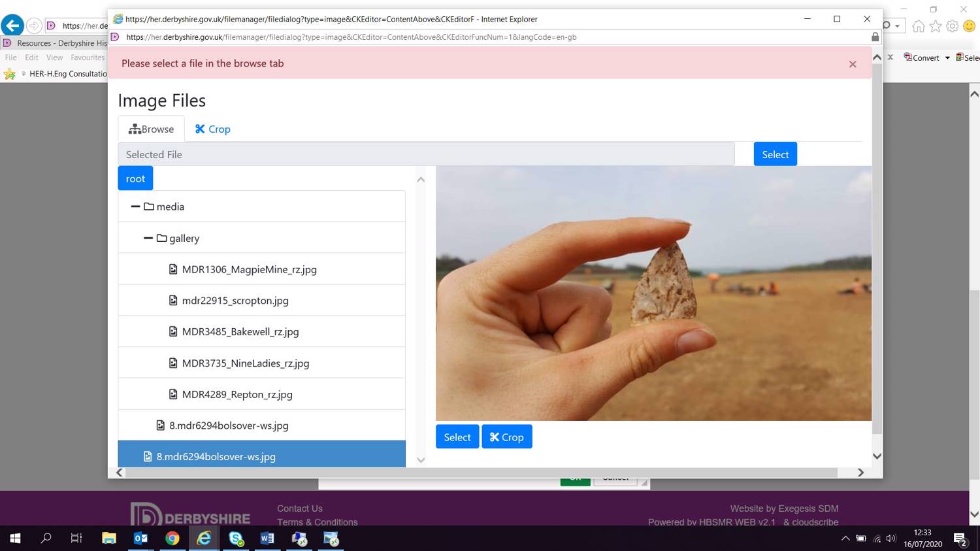The height and width of the screenshot is (551, 980).
Task: Click the browser back arrow button
Action: [x=12, y=25]
